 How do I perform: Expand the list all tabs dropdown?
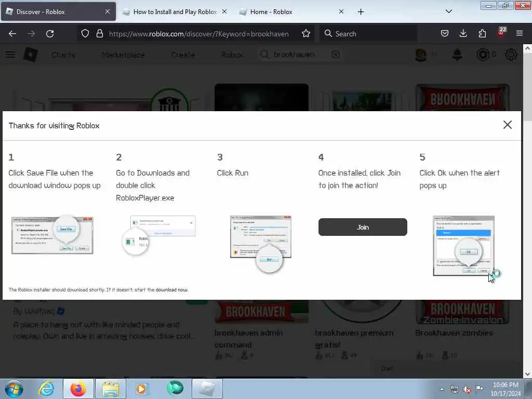[x=448, y=11]
